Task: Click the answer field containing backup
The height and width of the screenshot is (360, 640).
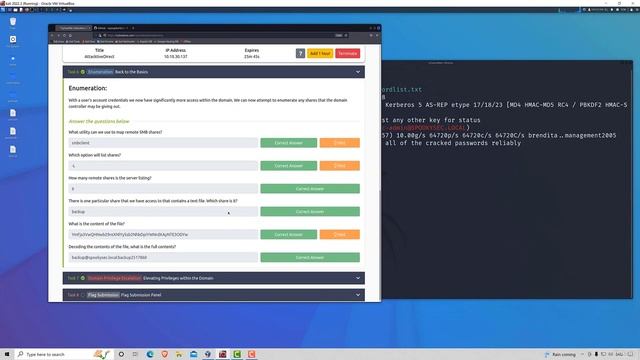Action: (163, 211)
